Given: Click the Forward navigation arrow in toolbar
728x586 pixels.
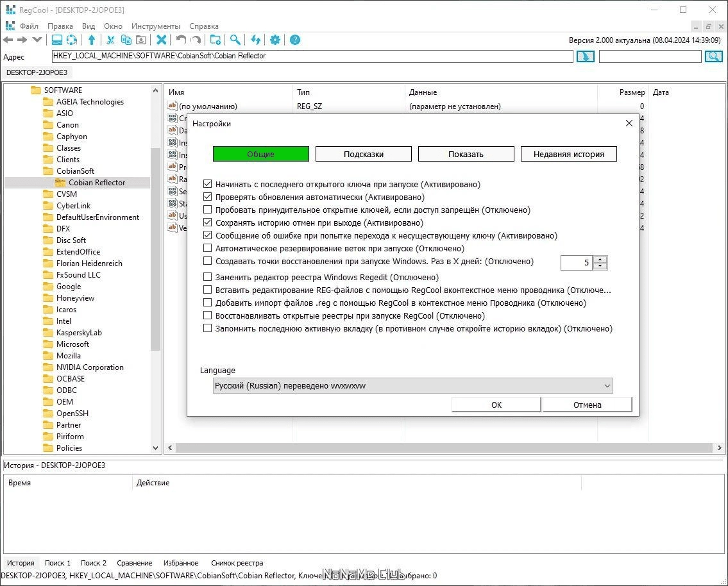Looking at the screenshot, I should (22, 40).
